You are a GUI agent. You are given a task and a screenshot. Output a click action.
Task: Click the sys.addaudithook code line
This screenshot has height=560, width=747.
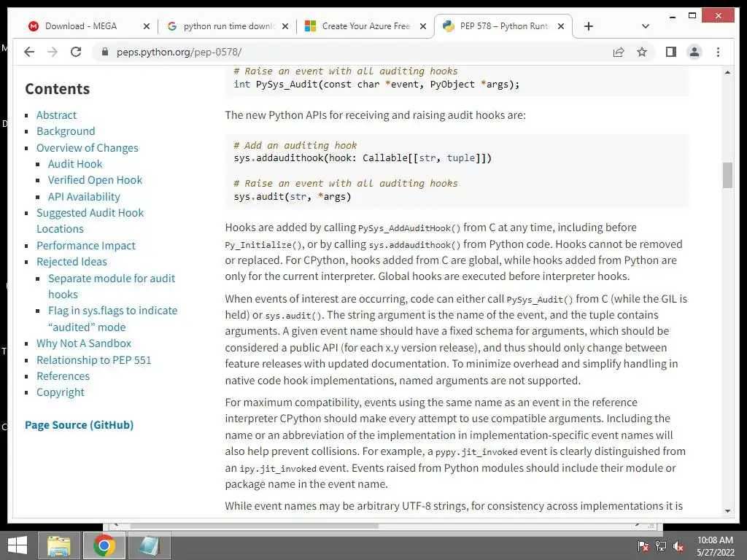click(x=363, y=158)
